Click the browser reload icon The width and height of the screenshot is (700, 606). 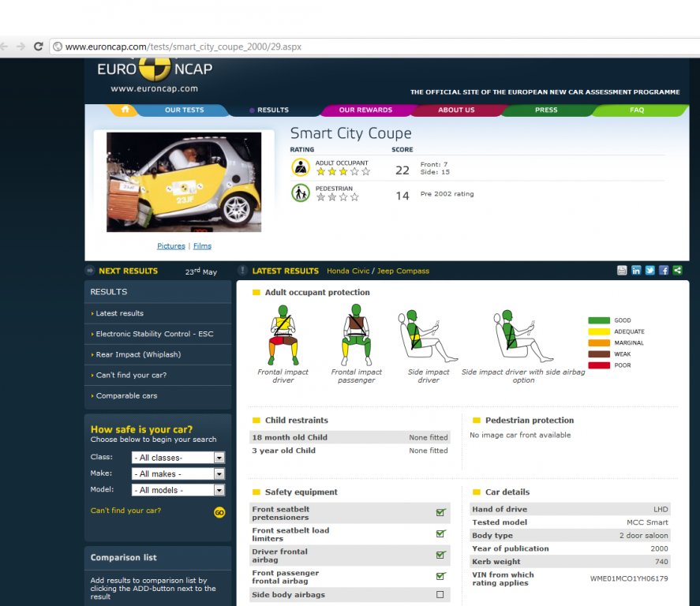point(39,47)
